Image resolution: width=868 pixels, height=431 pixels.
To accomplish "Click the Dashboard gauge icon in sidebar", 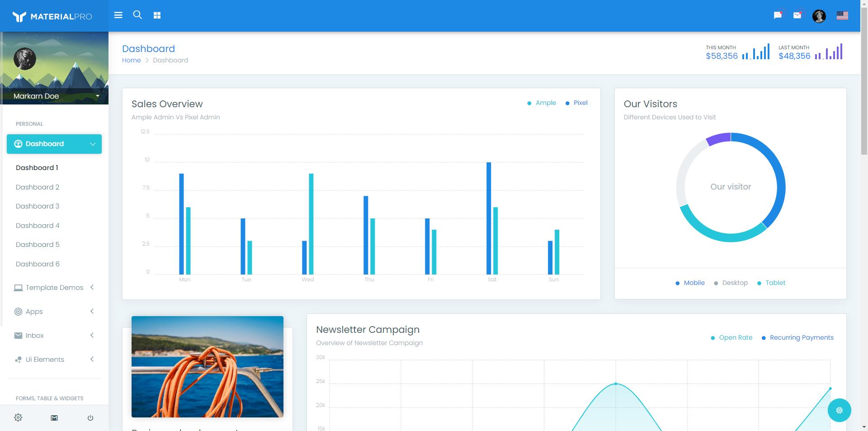I will (18, 144).
